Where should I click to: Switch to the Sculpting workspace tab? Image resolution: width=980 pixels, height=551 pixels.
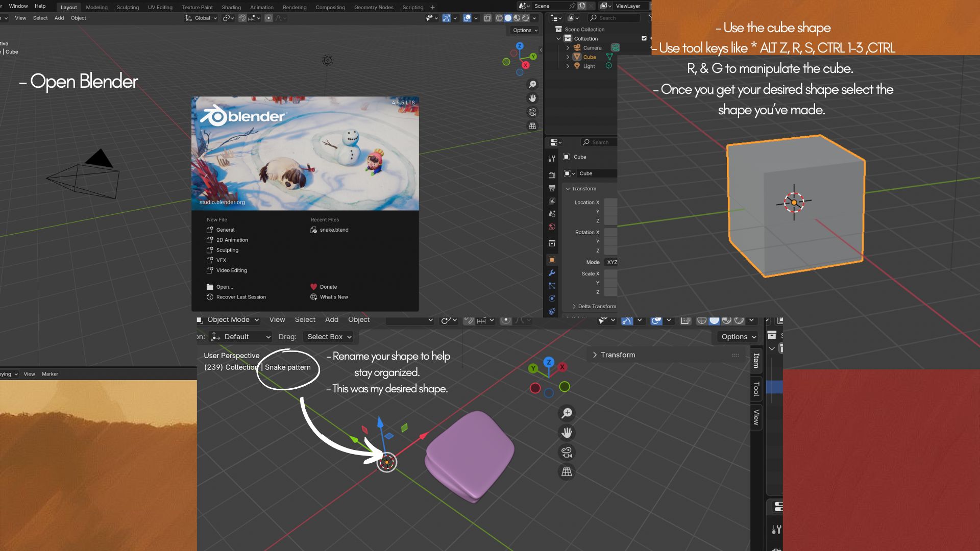coord(128,7)
